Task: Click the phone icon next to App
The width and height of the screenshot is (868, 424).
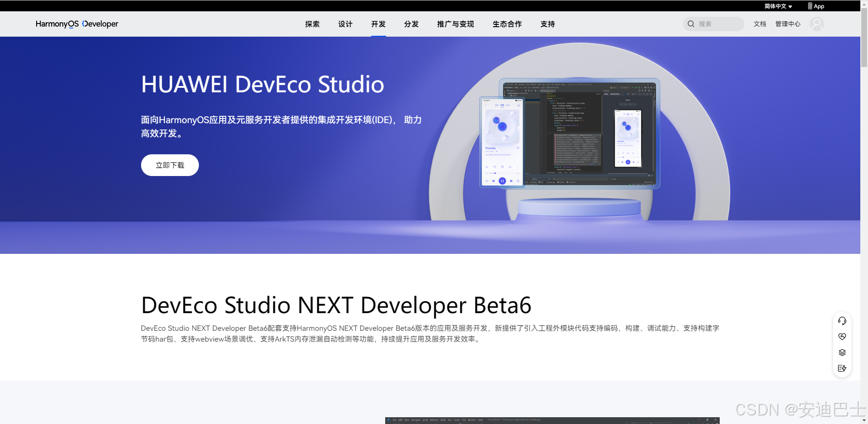Action: [x=810, y=6]
